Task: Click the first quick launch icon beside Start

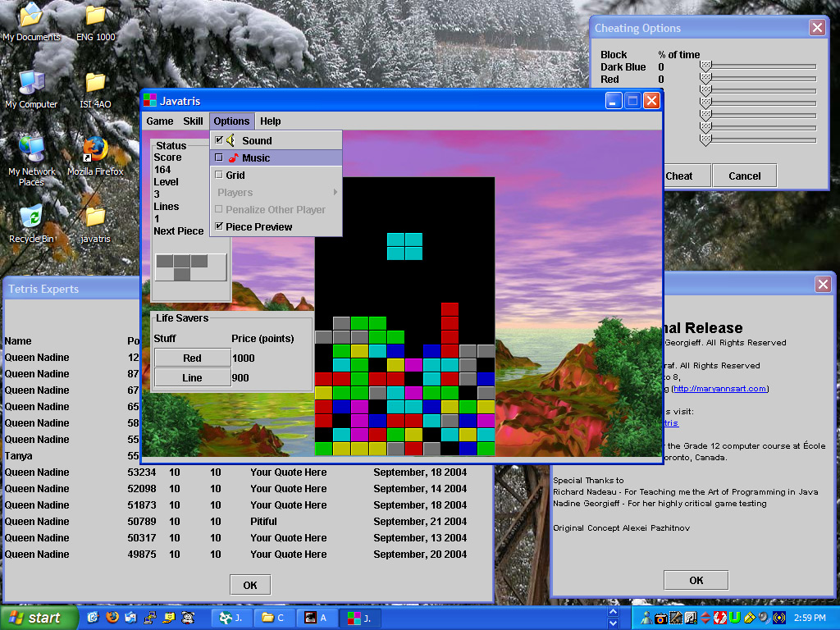Action: pos(93,618)
